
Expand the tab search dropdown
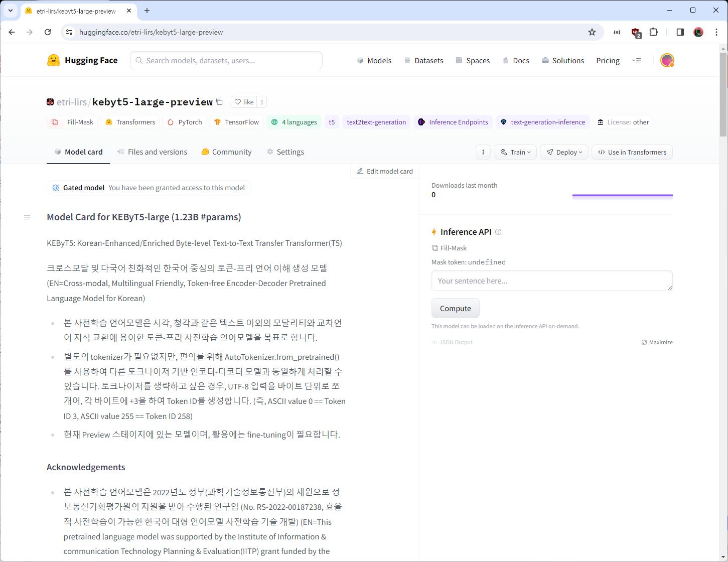coord(10,11)
